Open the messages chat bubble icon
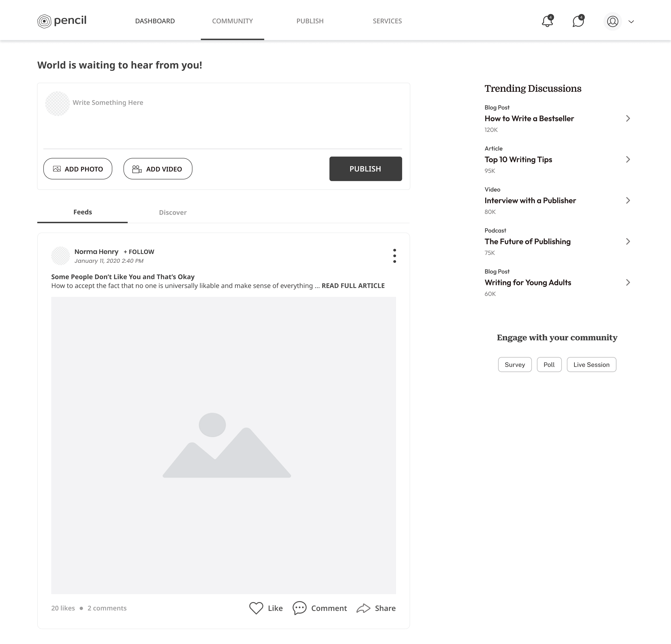Viewport: 671px width, 644px height. [x=578, y=21]
